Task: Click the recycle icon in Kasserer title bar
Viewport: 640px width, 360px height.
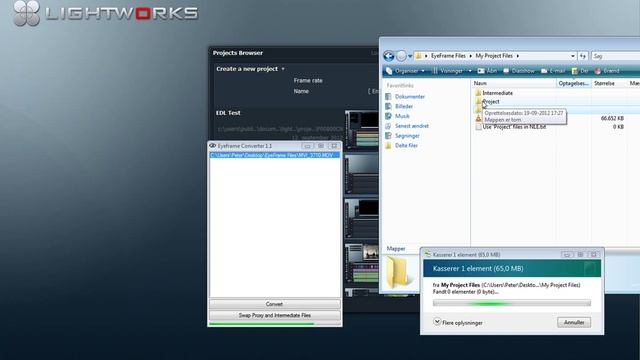Action: coord(427,254)
